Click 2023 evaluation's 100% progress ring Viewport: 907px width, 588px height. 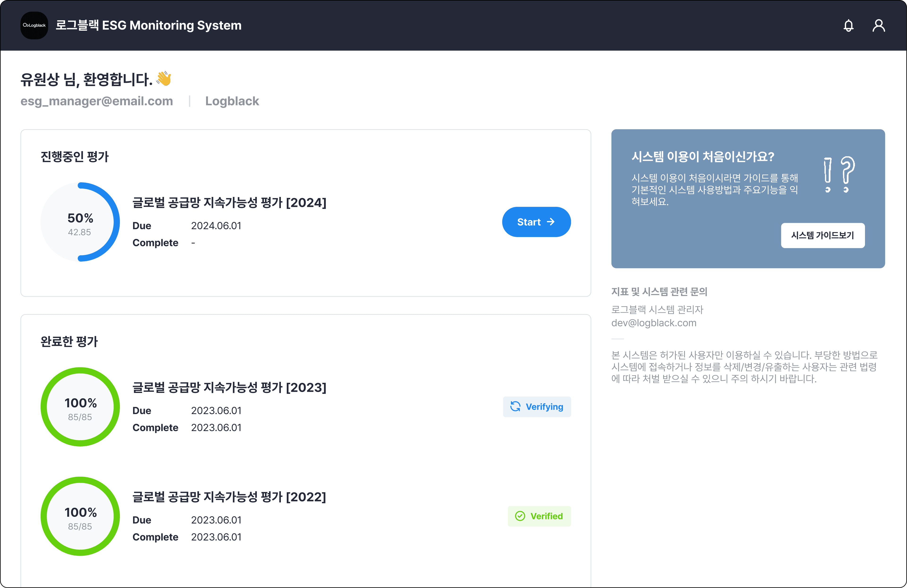tap(80, 407)
